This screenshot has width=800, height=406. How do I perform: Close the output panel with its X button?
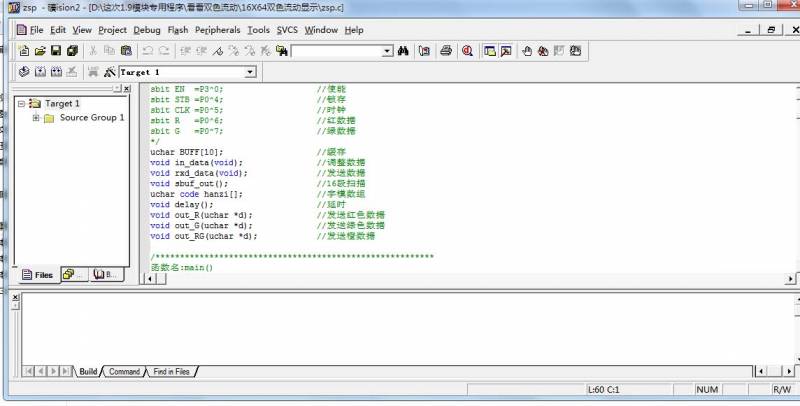[15, 298]
